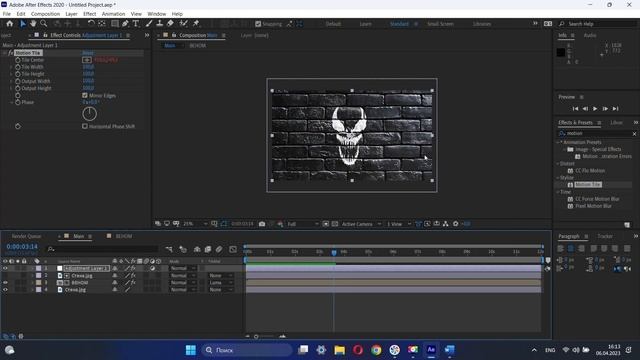Screen dimensions: 640x360
Task: Open Opera browser from the taskbar
Action: 358,350
